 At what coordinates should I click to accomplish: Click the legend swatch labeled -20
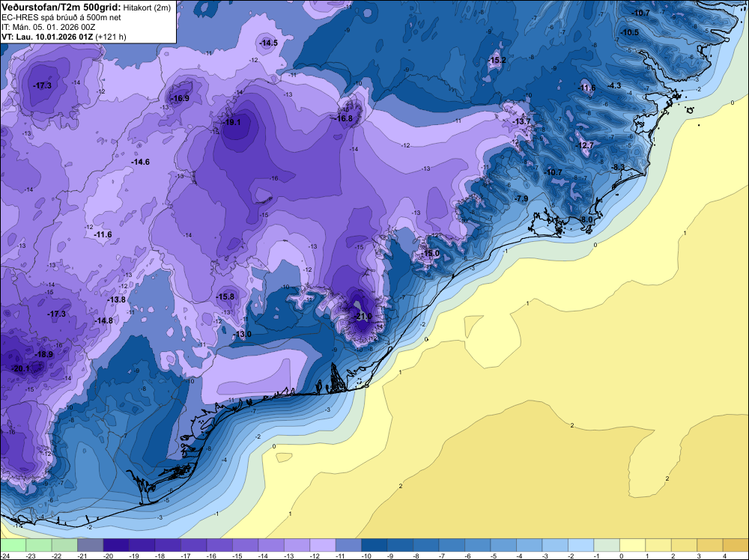point(116,545)
